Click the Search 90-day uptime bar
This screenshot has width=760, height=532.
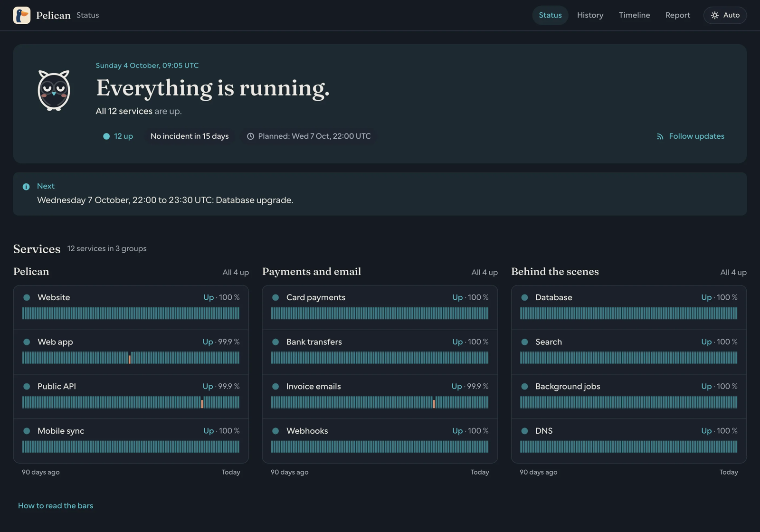628,358
